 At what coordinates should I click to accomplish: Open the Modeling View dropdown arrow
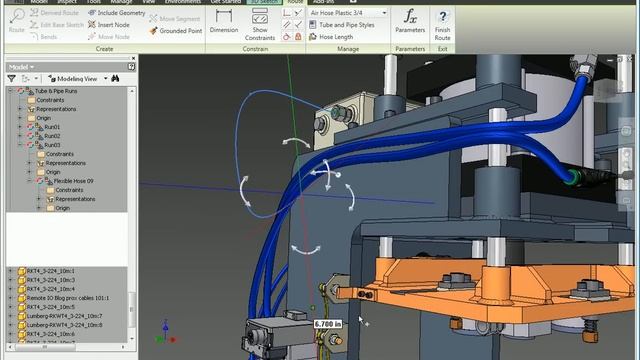pyautogui.click(x=105, y=78)
